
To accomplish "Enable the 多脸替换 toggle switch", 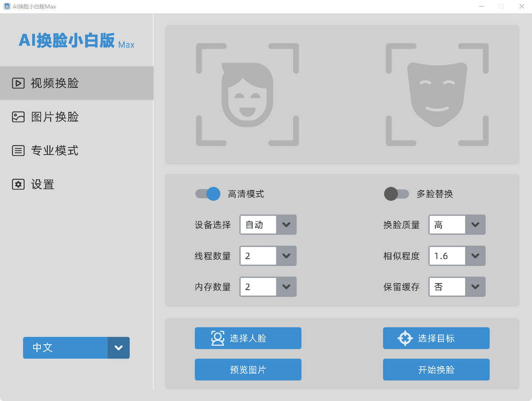I will pos(396,194).
